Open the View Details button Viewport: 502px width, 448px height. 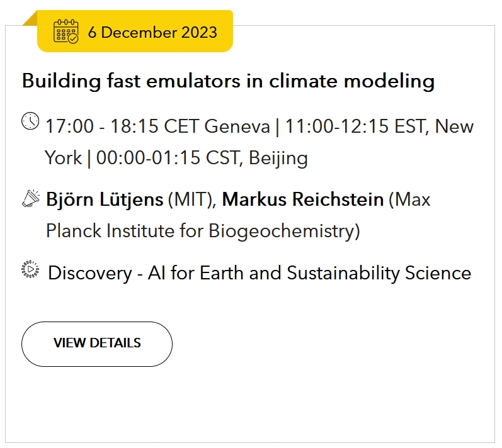pyautogui.click(x=97, y=344)
